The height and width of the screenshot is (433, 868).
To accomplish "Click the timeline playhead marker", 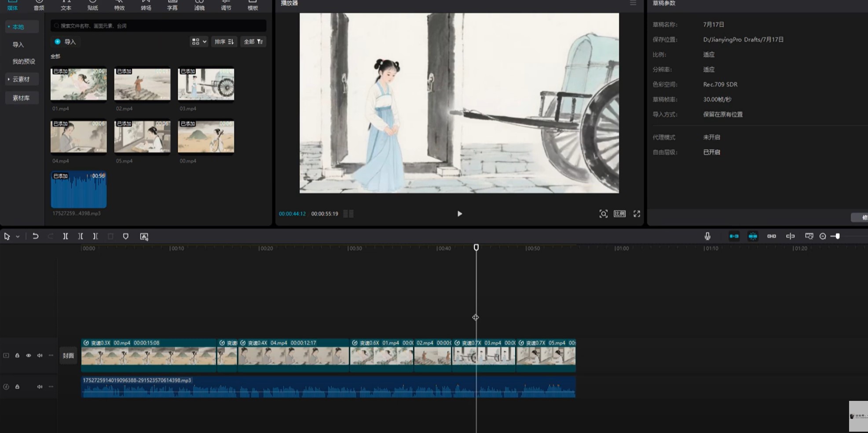I will pyautogui.click(x=476, y=248).
